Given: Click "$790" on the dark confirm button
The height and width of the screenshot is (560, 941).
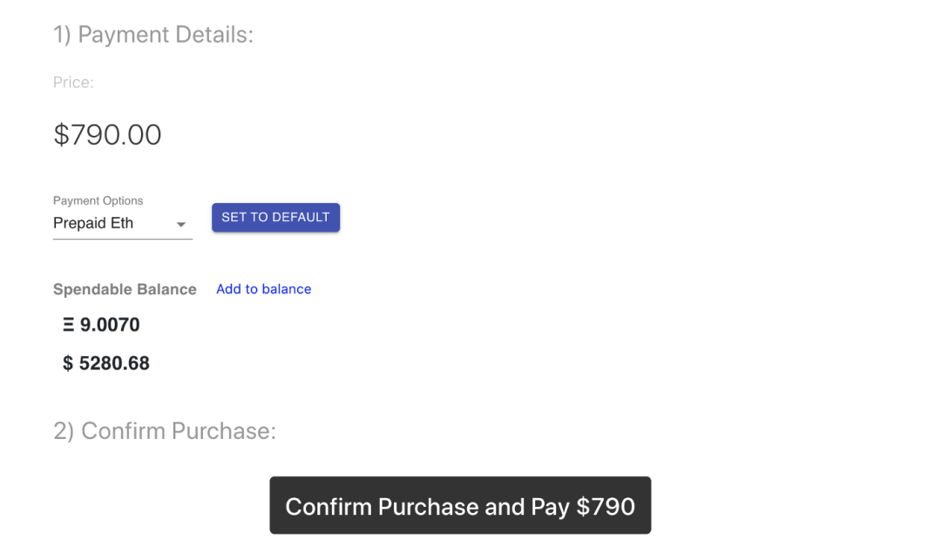Looking at the screenshot, I should [606, 507].
